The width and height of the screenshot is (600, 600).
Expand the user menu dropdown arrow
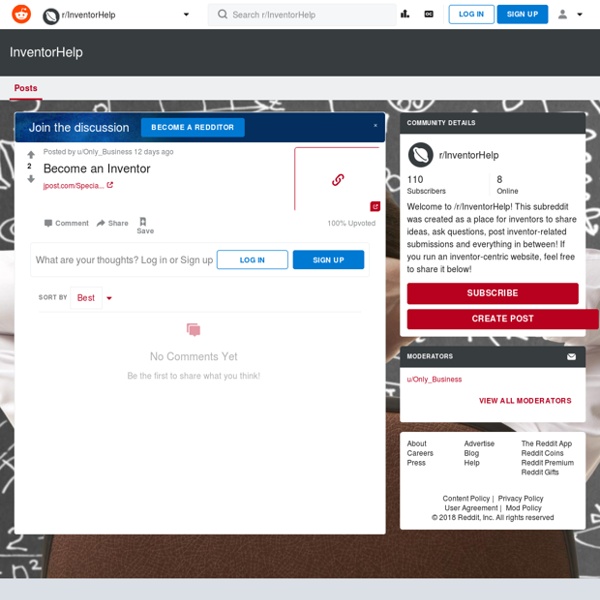tap(580, 15)
